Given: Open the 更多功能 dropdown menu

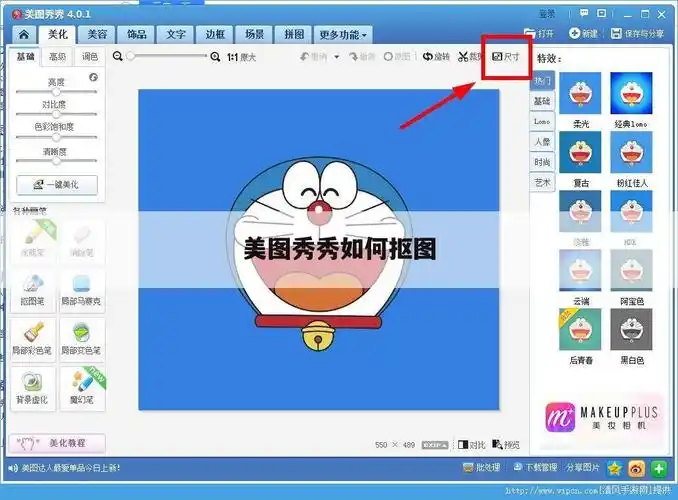Looking at the screenshot, I should coord(343,35).
